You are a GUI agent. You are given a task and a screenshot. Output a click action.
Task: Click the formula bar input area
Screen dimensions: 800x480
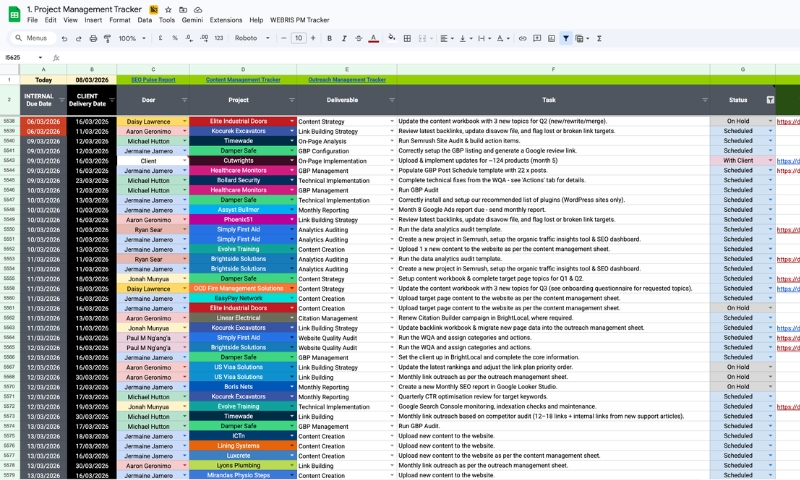[x=429, y=58]
